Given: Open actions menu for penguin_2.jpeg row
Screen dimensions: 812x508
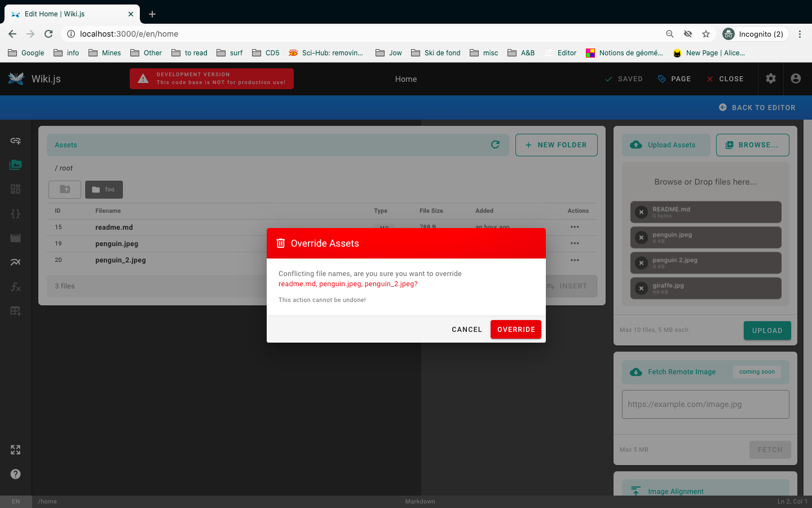Looking at the screenshot, I should click(x=575, y=260).
